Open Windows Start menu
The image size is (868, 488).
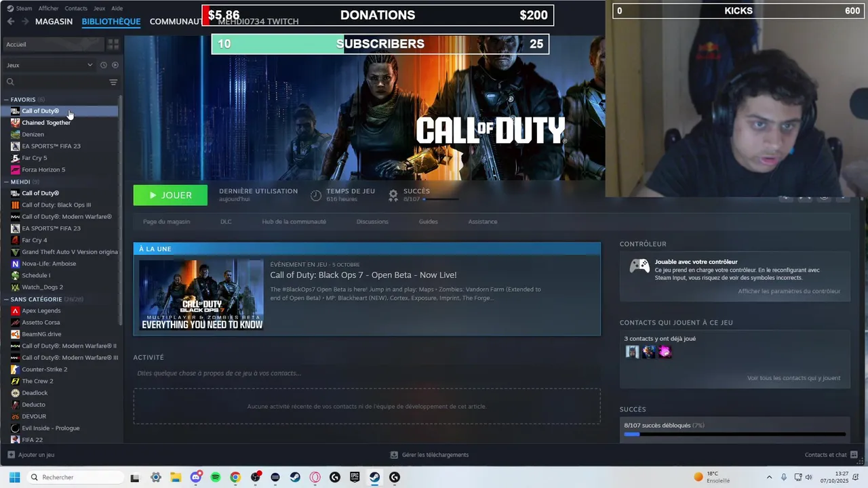(x=14, y=477)
